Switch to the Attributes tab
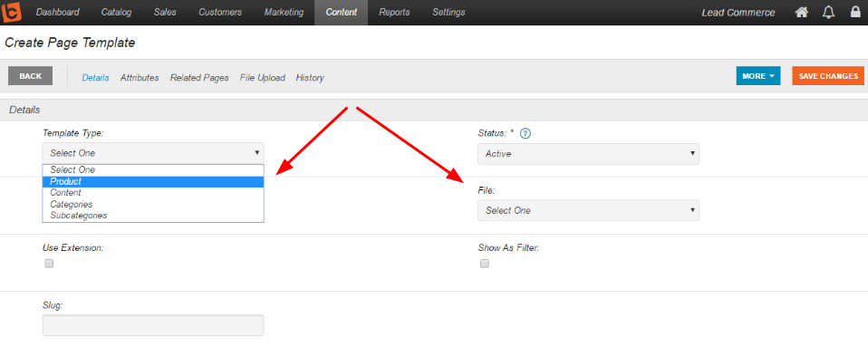The image size is (868, 347). 140,78
